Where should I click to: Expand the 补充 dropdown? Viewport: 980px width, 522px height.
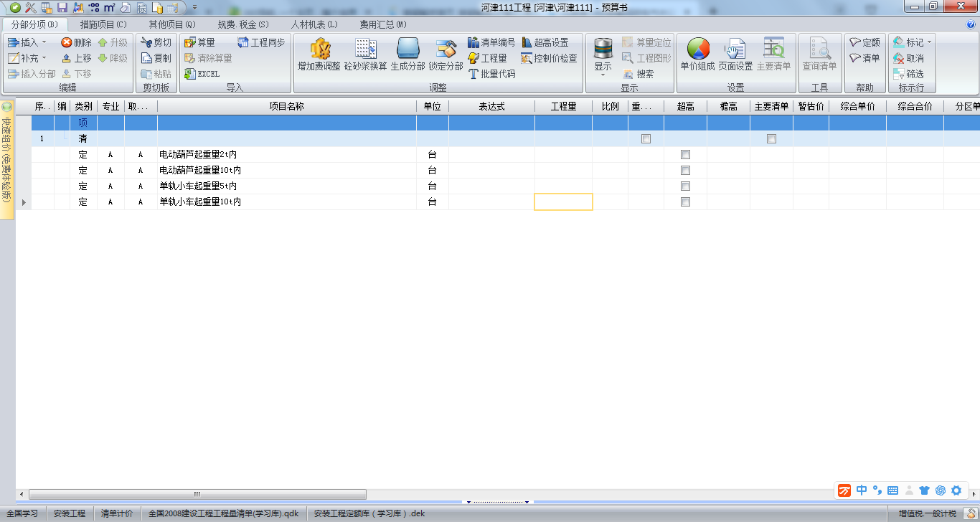[x=44, y=58]
